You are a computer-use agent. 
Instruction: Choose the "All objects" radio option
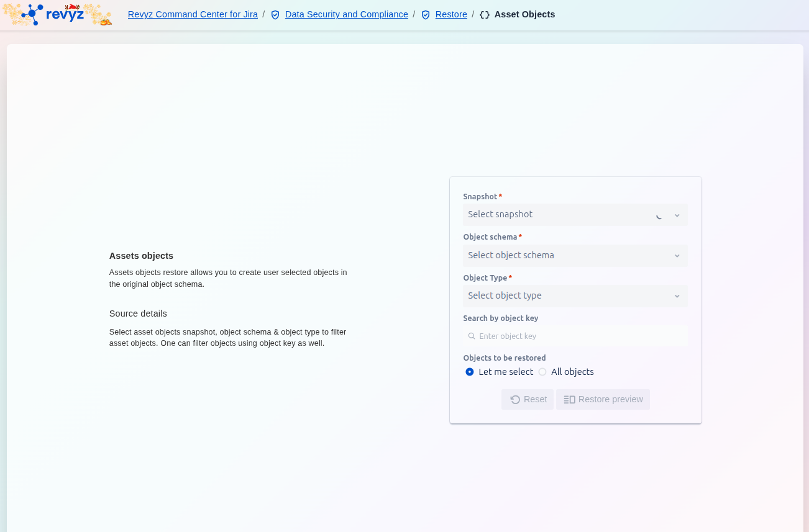pos(542,372)
